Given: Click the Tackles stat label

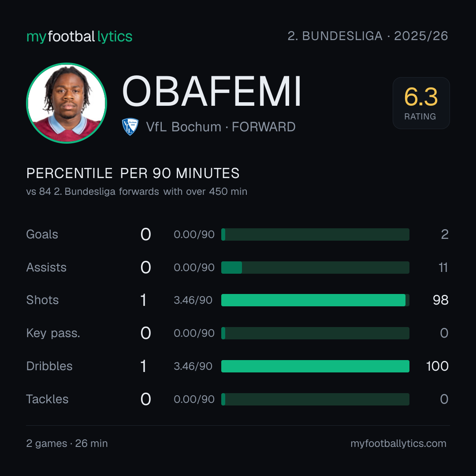Looking at the screenshot, I should (x=47, y=399).
